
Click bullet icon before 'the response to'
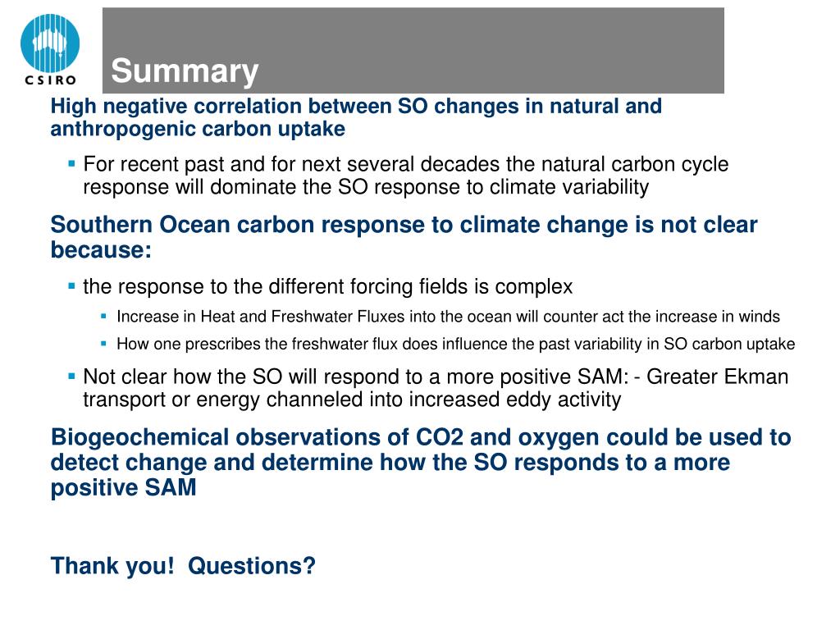click(72, 286)
